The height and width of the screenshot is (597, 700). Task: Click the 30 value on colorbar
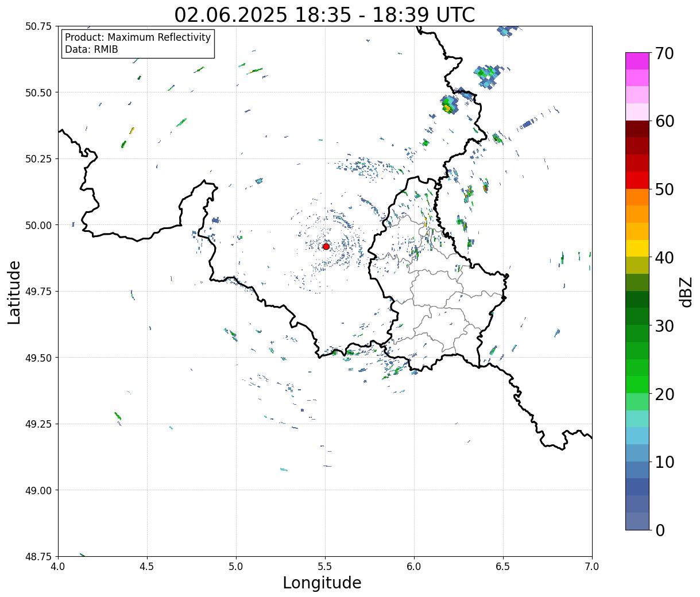(x=664, y=325)
